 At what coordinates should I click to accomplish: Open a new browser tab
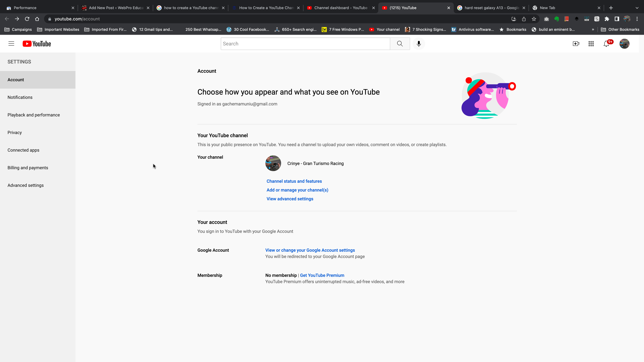coord(611,8)
